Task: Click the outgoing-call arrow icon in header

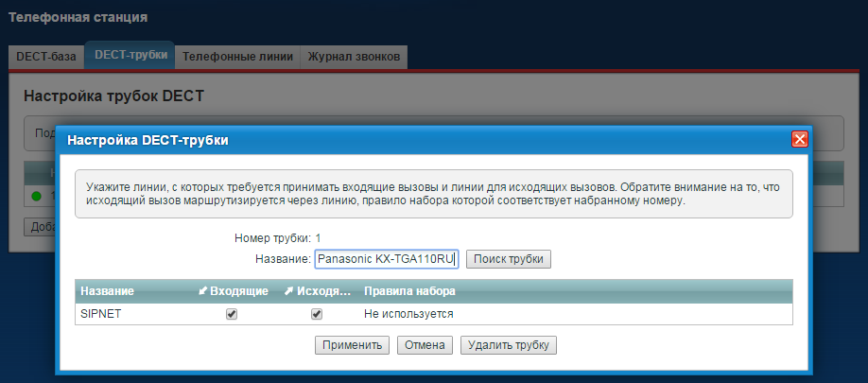Action: [x=287, y=291]
